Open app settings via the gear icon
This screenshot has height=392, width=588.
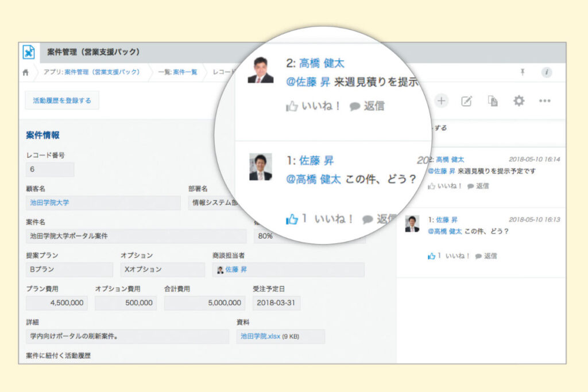click(x=519, y=100)
